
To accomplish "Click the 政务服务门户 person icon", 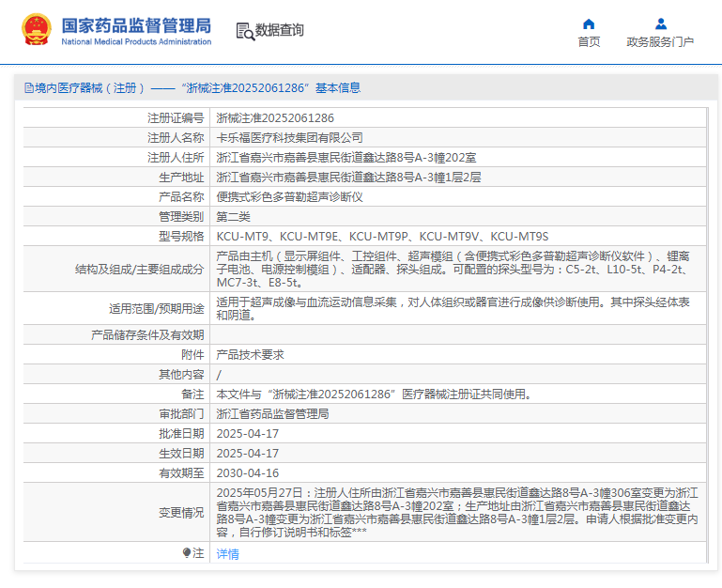I will coord(660,23).
